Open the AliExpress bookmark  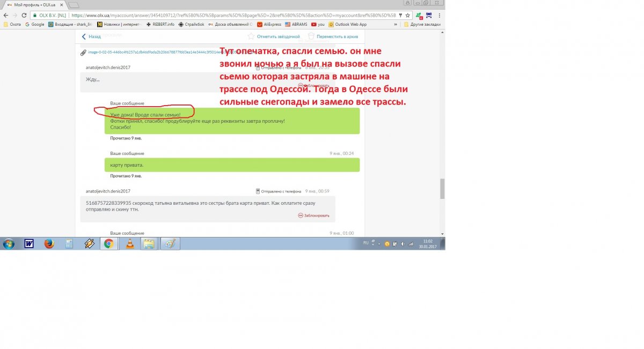[x=269, y=24]
